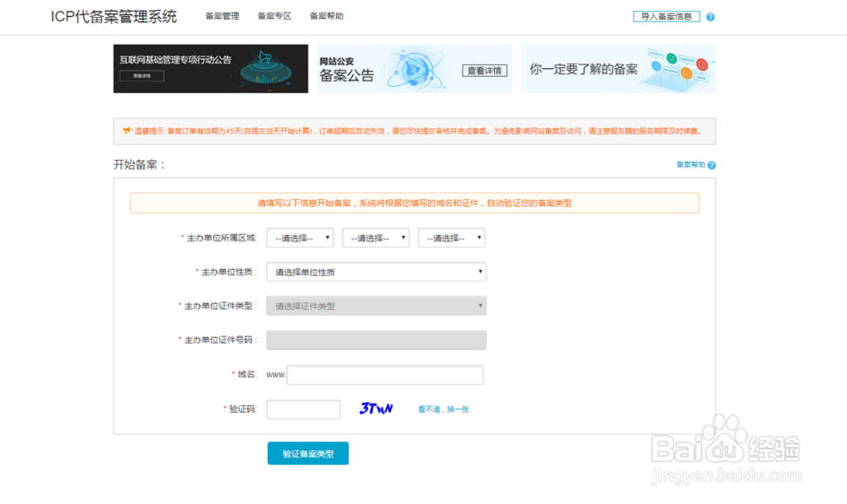The image size is (847, 504).
Task: Open the first 主办单位所属区域 province dropdown
Action: pos(300,238)
